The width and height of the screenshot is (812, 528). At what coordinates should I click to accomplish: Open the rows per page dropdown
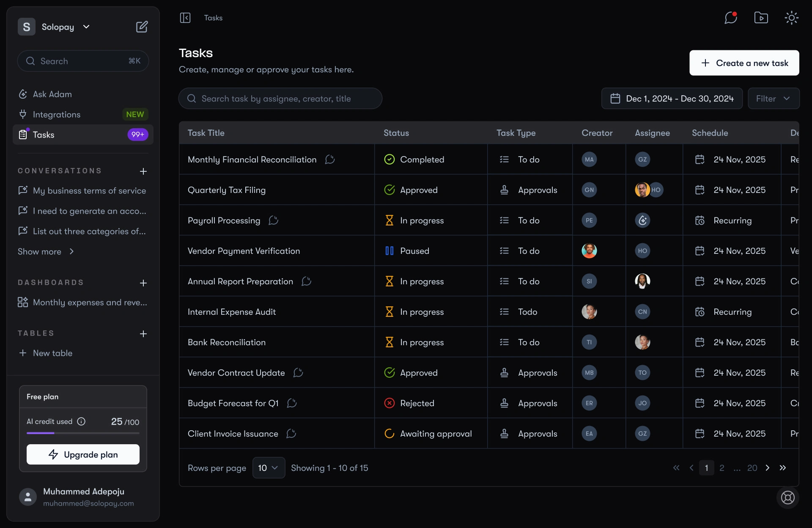coord(268,468)
